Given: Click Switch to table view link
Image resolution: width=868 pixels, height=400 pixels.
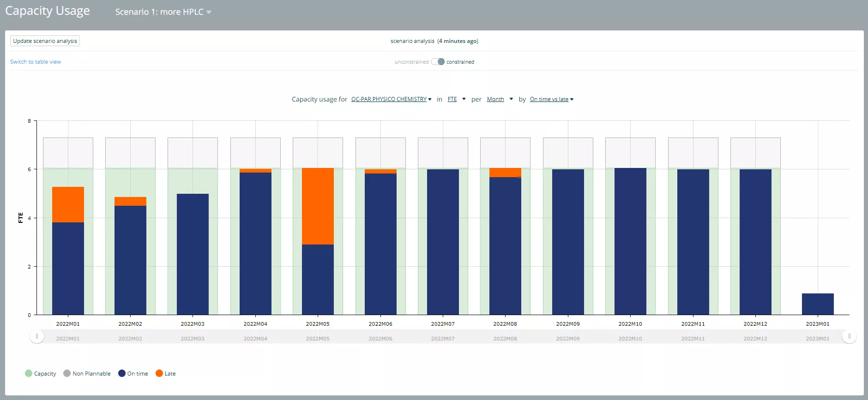Looking at the screenshot, I should pos(36,62).
